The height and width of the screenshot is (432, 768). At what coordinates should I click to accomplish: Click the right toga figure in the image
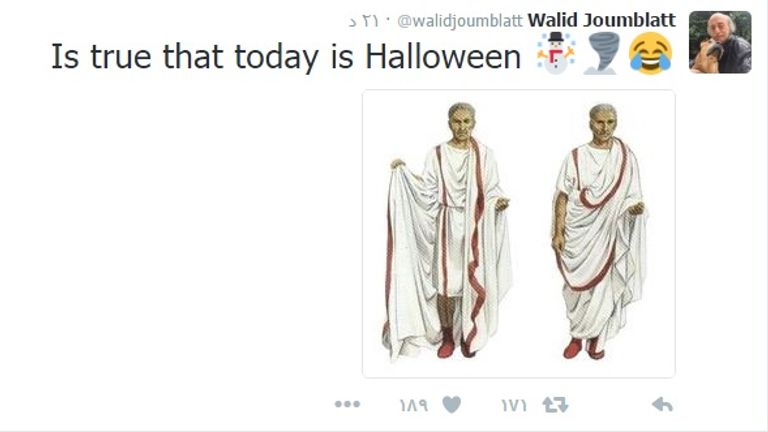pos(599,230)
